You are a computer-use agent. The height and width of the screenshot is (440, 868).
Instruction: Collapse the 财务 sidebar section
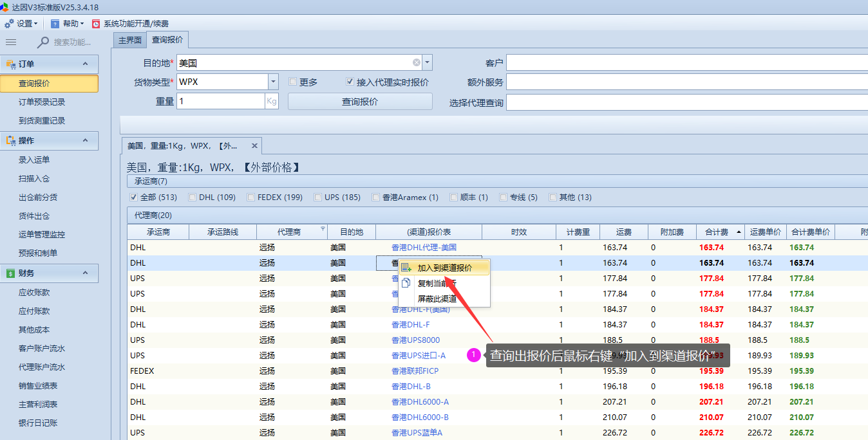pos(85,273)
